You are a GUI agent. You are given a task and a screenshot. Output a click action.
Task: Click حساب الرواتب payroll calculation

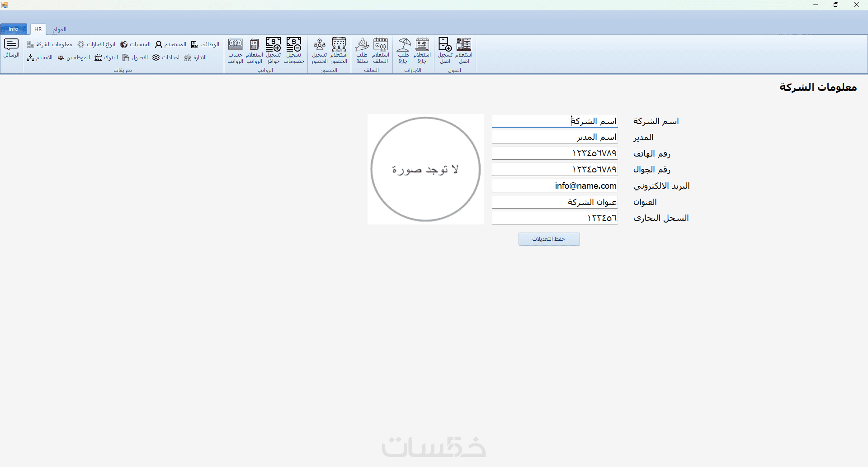pos(236,51)
